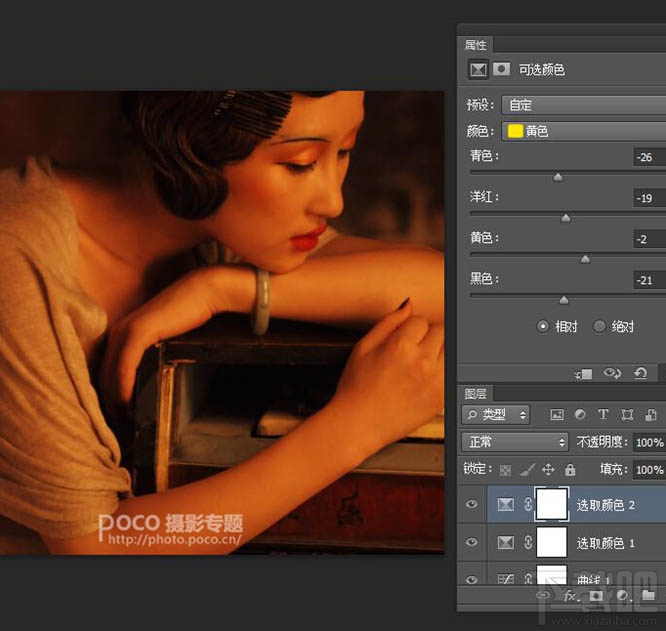The height and width of the screenshot is (631, 666).
Task: Click the 洋红 slider handle
Action: tap(565, 218)
